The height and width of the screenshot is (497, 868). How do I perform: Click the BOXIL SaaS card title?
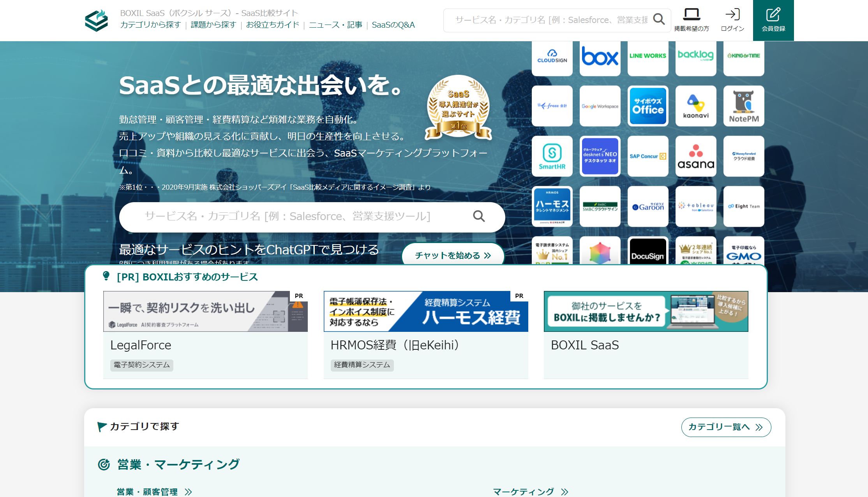[585, 345]
